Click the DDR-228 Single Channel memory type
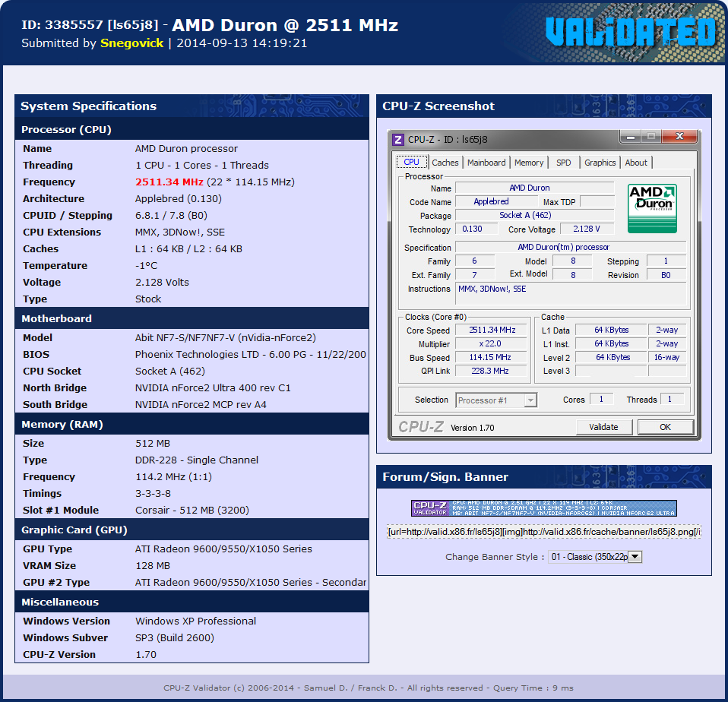This screenshot has height=702, width=728. (197, 460)
